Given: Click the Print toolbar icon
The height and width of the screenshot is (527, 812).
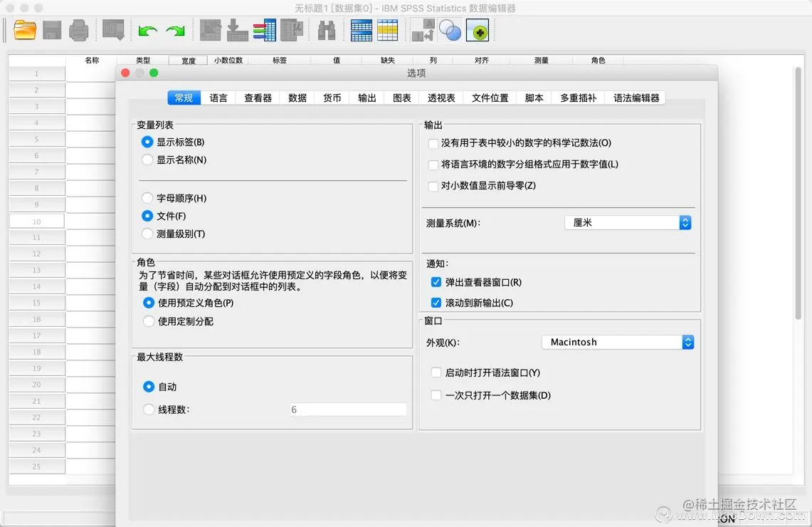Looking at the screenshot, I should click(x=79, y=30).
